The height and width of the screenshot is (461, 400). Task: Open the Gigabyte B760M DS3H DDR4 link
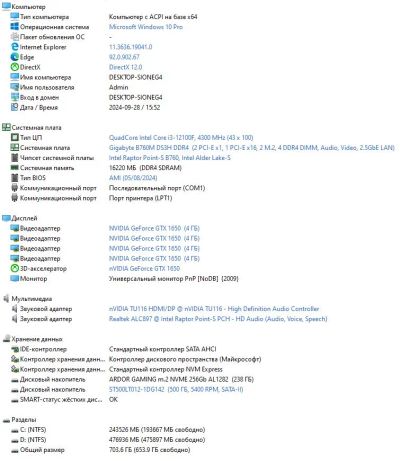(252, 148)
